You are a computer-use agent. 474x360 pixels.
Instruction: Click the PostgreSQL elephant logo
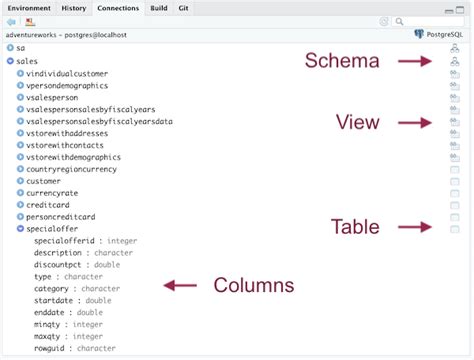coord(419,34)
